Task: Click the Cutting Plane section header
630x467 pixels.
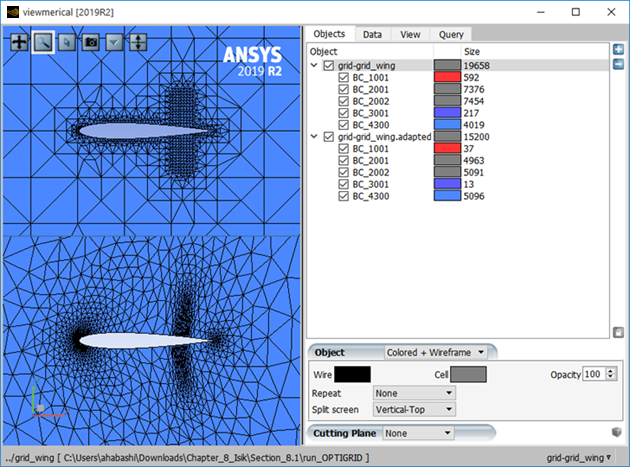Action: [344, 433]
